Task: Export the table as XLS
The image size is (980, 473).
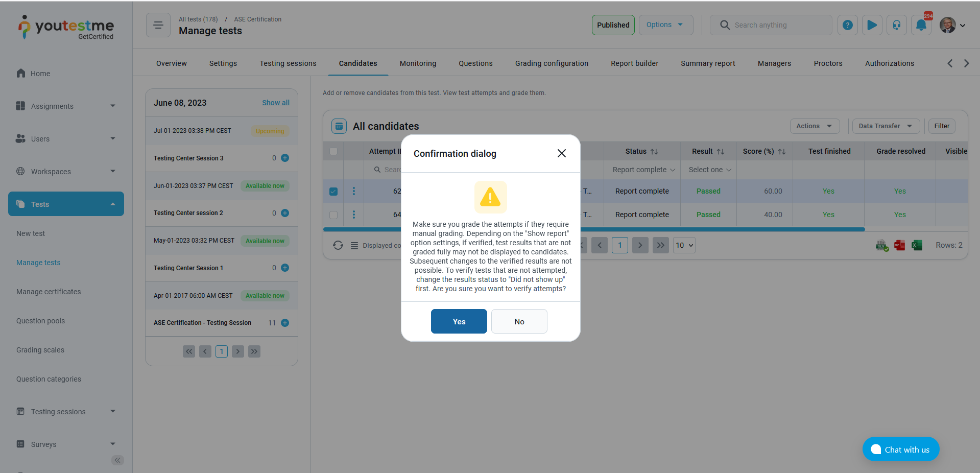Action: (881, 245)
